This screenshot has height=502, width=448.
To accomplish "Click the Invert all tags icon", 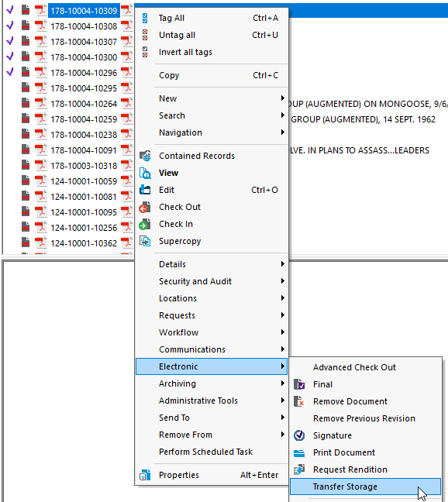I will pos(145,52).
